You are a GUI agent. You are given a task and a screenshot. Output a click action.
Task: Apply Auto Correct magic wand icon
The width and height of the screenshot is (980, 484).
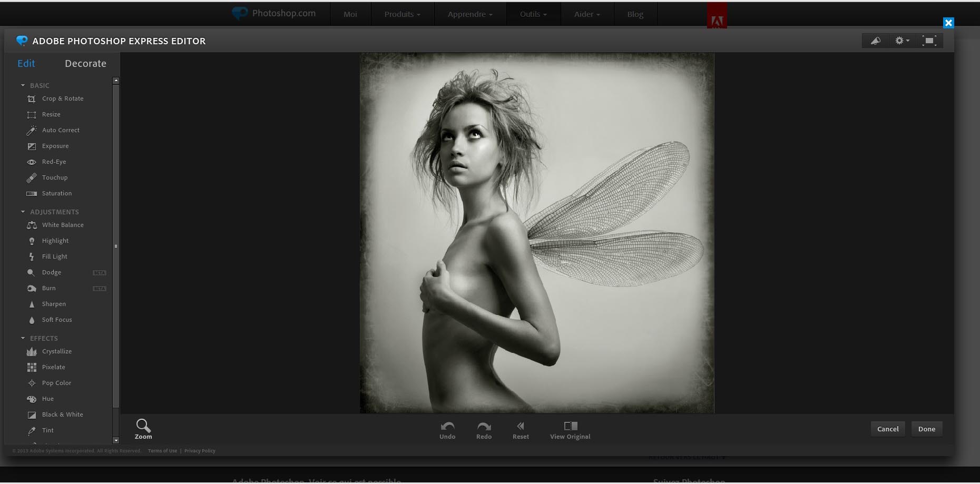pos(32,131)
